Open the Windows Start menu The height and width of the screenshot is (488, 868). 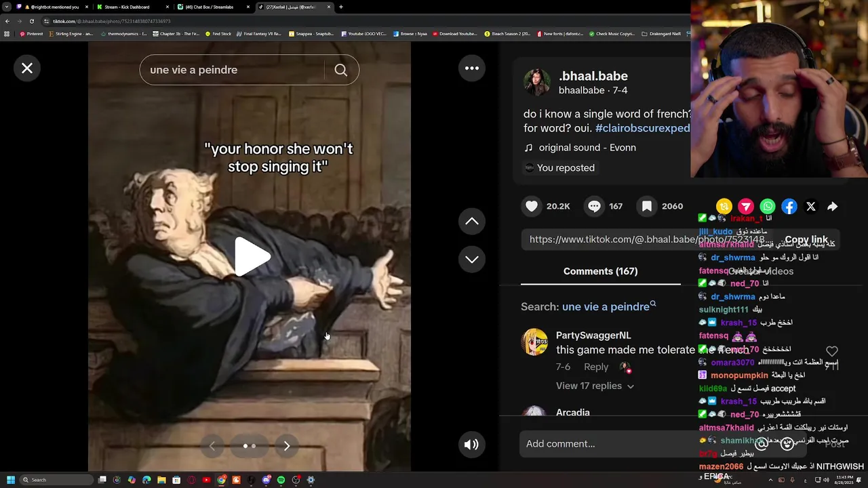point(10,480)
